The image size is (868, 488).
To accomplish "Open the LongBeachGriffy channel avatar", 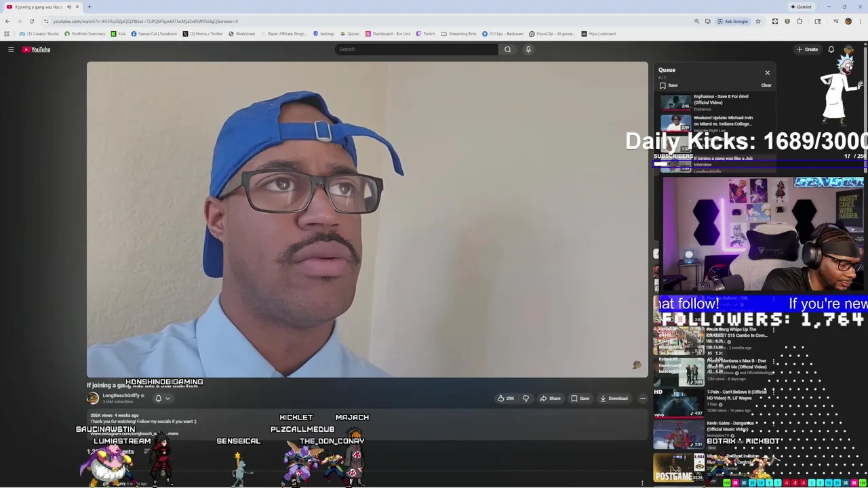I will 93,399.
